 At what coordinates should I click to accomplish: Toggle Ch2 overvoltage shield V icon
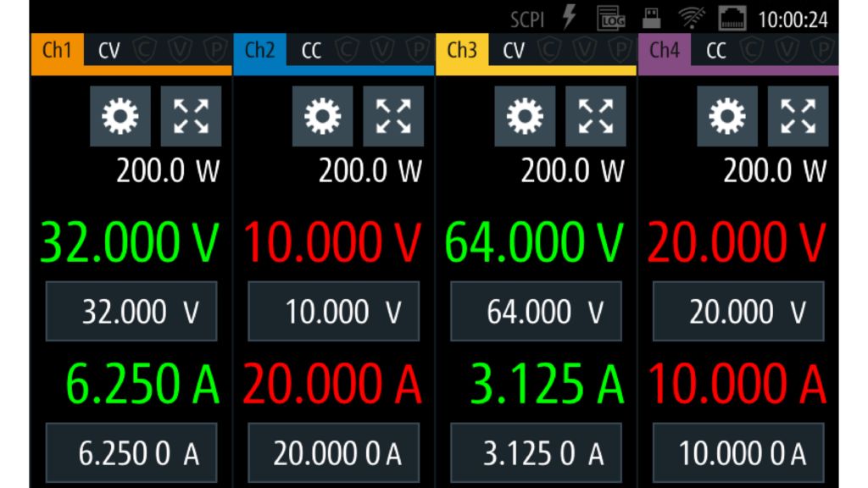(381, 51)
